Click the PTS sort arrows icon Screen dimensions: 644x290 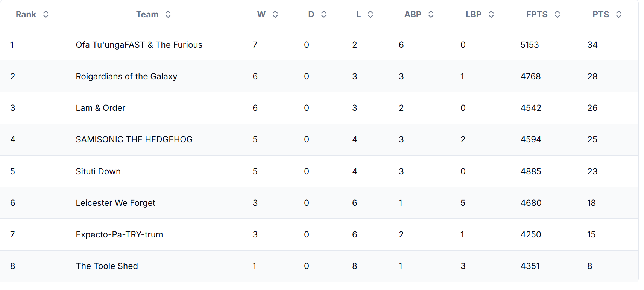[x=619, y=14]
